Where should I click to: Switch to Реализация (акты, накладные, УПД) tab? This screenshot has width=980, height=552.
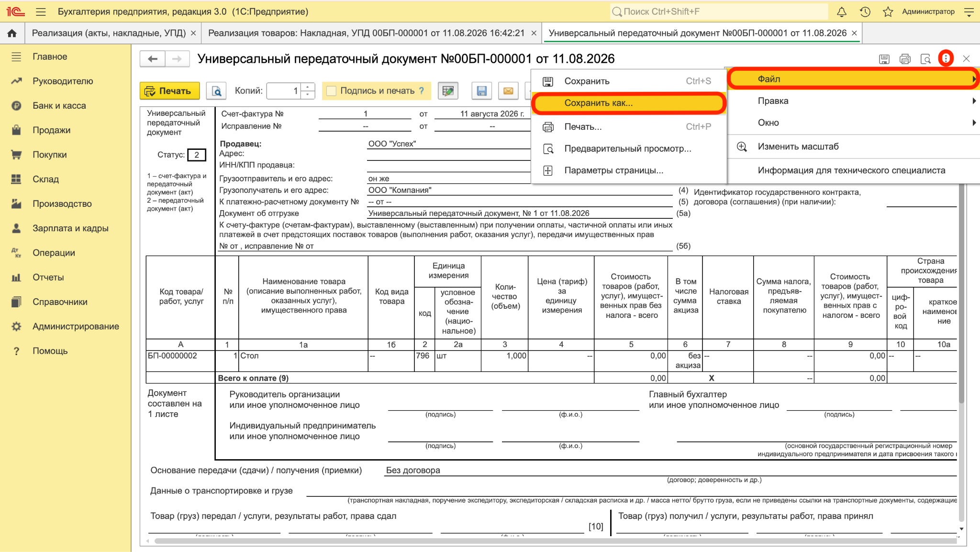point(109,33)
